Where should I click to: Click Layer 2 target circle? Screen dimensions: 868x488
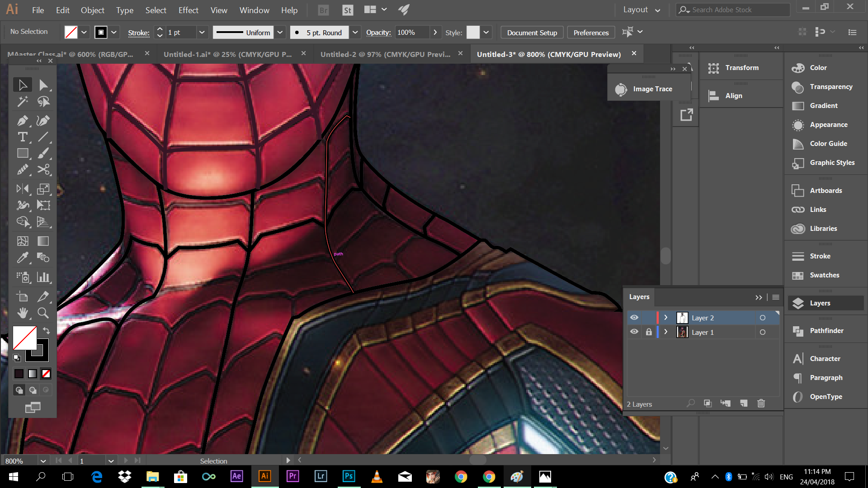[763, 318]
